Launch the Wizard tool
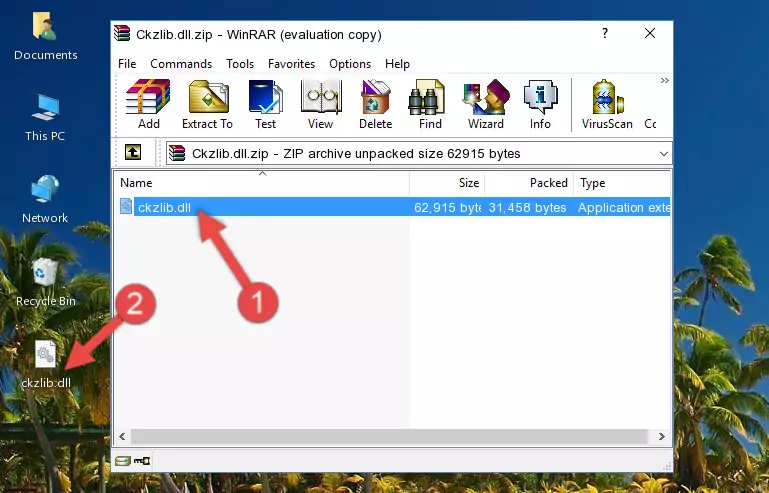Screen dimensions: 769x493 (x=486, y=104)
